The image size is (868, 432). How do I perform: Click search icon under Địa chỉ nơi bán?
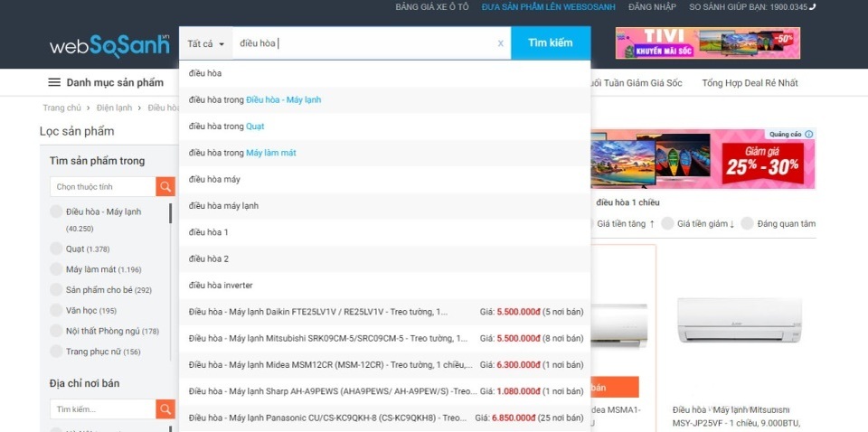tap(165, 409)
